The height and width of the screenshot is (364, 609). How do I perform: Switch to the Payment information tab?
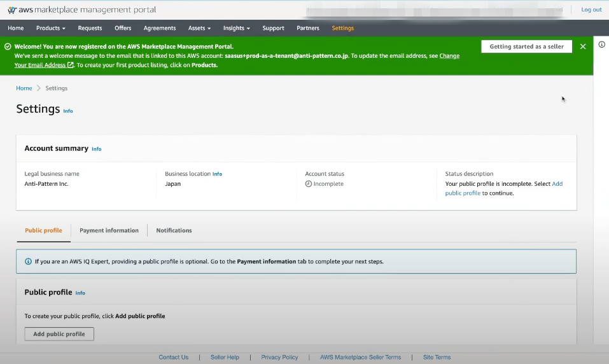(109, 230)
